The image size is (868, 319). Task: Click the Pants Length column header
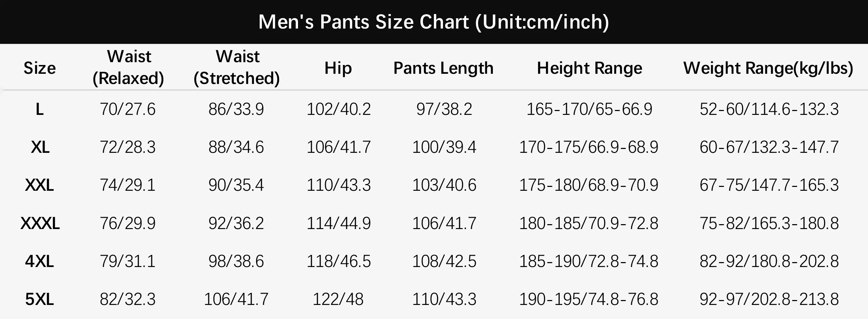(443, 68)
